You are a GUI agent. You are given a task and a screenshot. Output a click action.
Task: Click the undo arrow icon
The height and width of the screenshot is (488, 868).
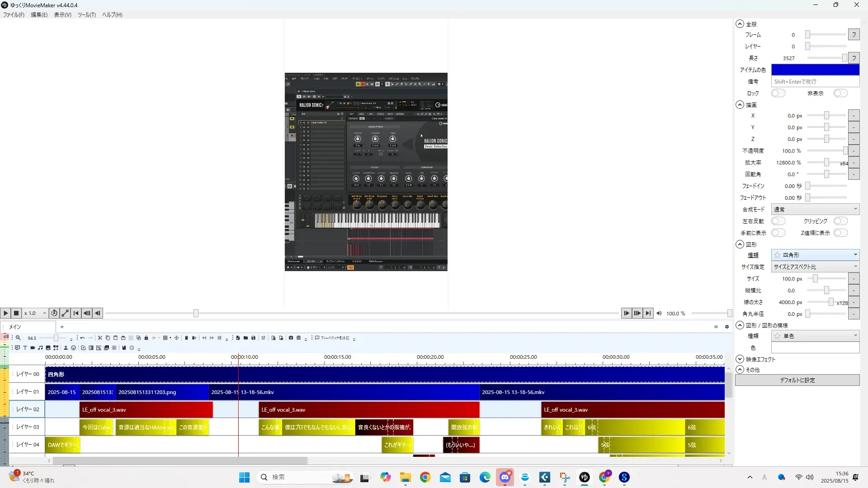pos(82,338)
